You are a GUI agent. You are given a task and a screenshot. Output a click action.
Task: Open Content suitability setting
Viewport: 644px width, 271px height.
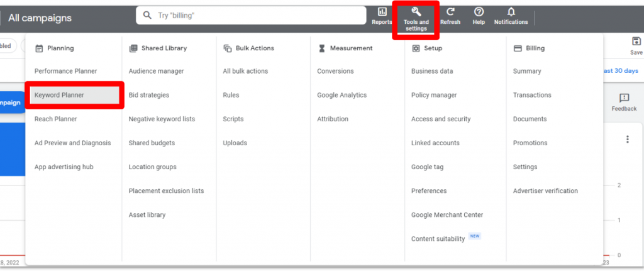click(x=438, y=238)
